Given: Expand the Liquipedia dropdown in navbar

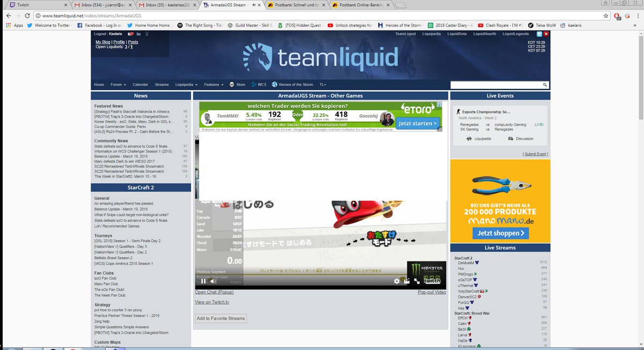Looking at the screenshot, I should click(186, 84).
